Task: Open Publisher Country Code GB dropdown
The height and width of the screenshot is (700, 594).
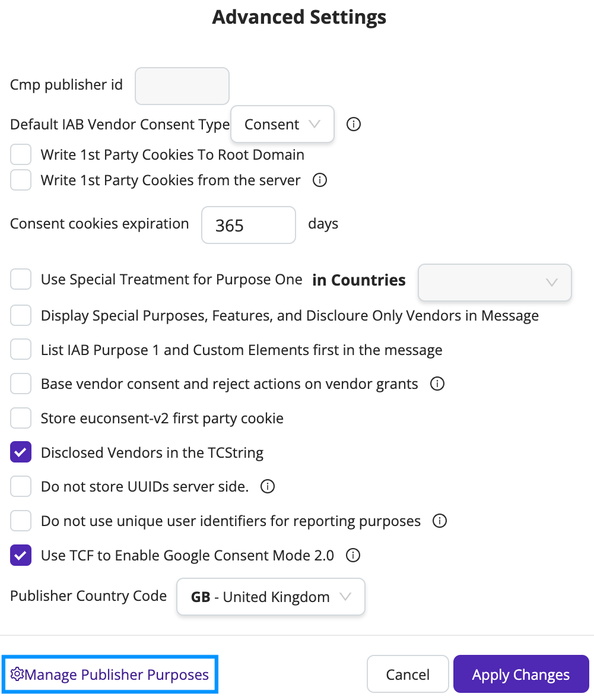Action: tap(271, 597)
